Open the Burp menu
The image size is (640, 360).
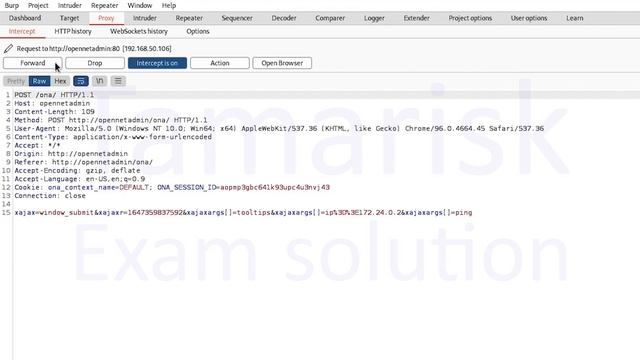click(11, 5)
